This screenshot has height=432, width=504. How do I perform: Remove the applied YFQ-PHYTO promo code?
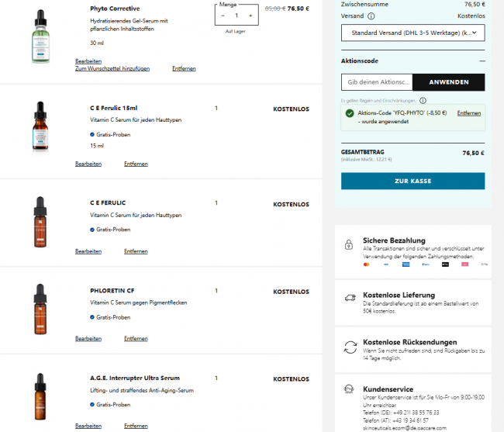coord(469,113)
